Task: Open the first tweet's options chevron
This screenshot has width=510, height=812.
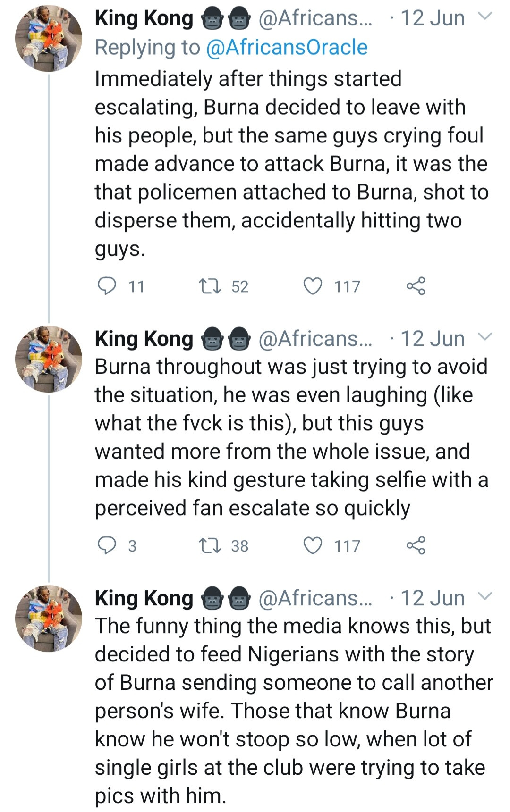Action: point(485,17)
